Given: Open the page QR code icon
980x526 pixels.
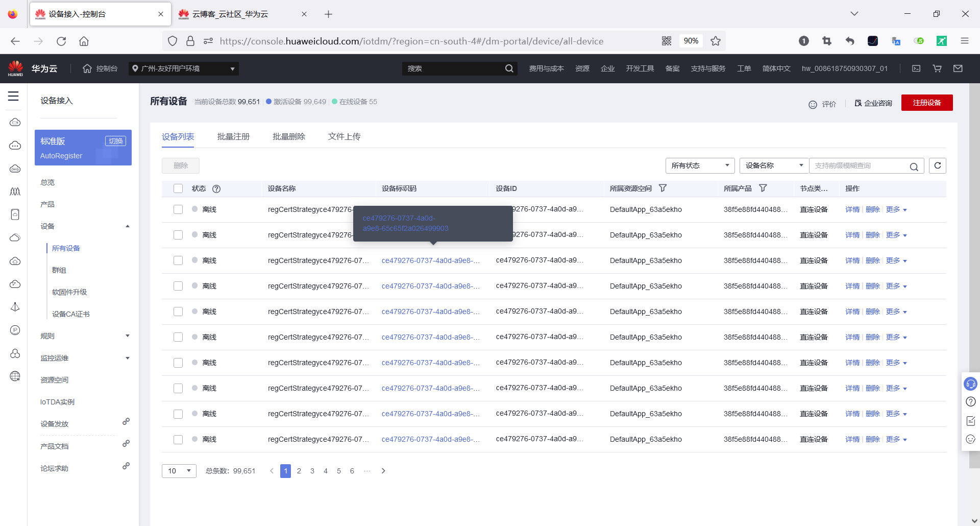Looking at the screenshot, I should (667, 41).
